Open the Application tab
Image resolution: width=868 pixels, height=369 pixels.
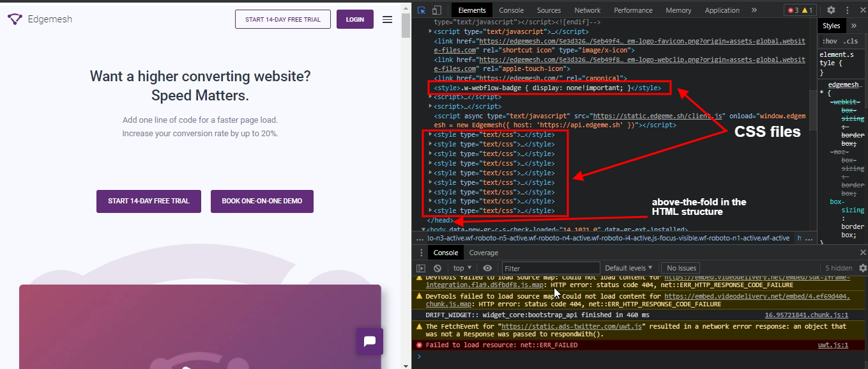722,10
